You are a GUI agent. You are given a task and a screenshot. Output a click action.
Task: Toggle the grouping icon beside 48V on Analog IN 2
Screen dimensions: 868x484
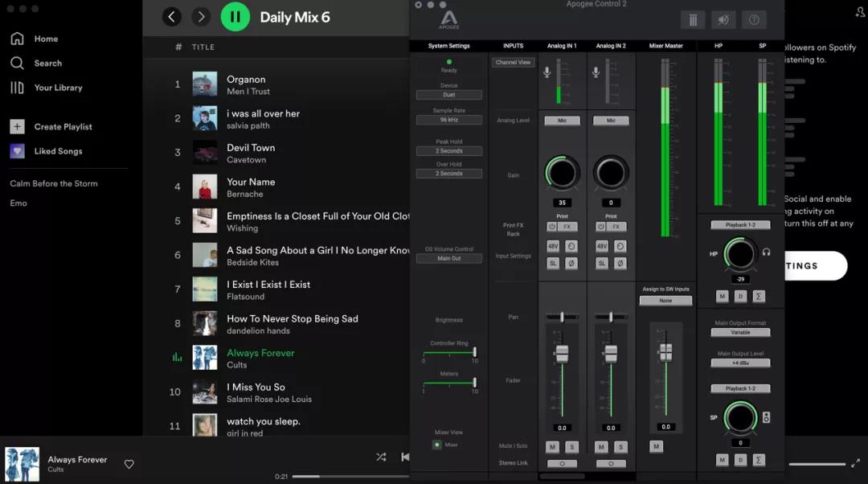pyautogui.click(x=620, y=246)
